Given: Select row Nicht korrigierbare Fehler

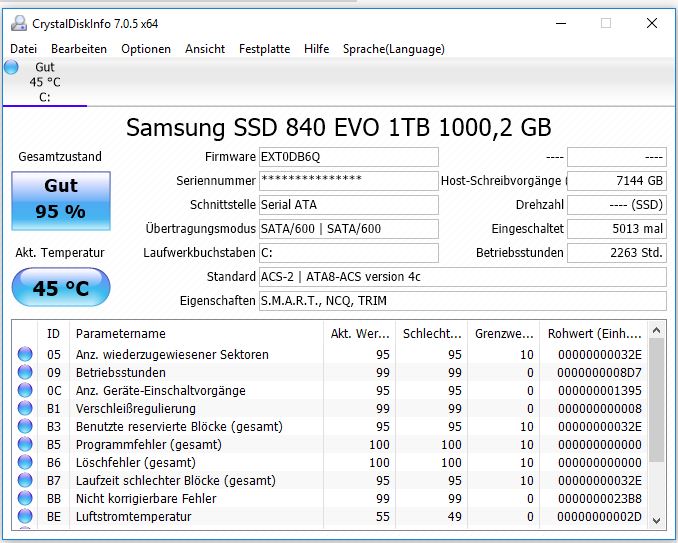Looking at the screenshot, I should 330,498.
